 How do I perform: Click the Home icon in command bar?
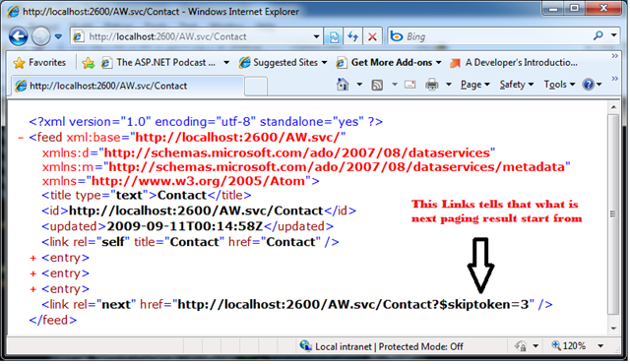pos(343,85)
